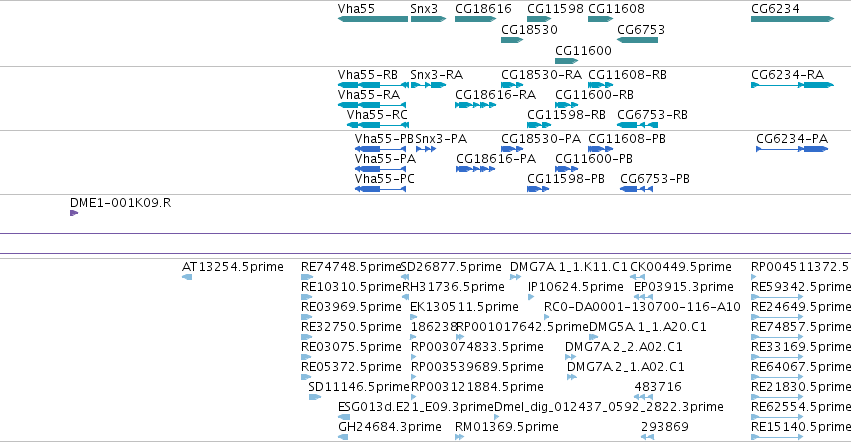This screenshot has height=442, width=851.
Task: Click the EK130511.5prime EST label
Action: pos(464,306)
